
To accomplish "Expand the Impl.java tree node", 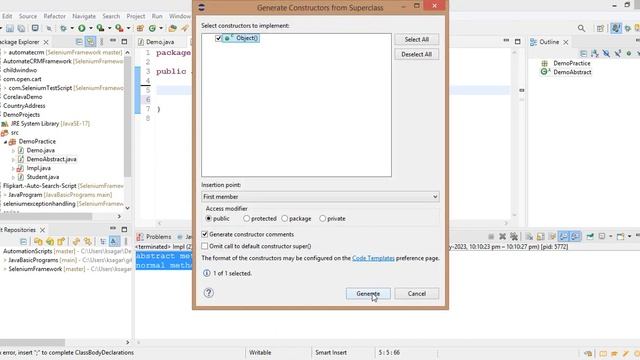I will [13, 168].
